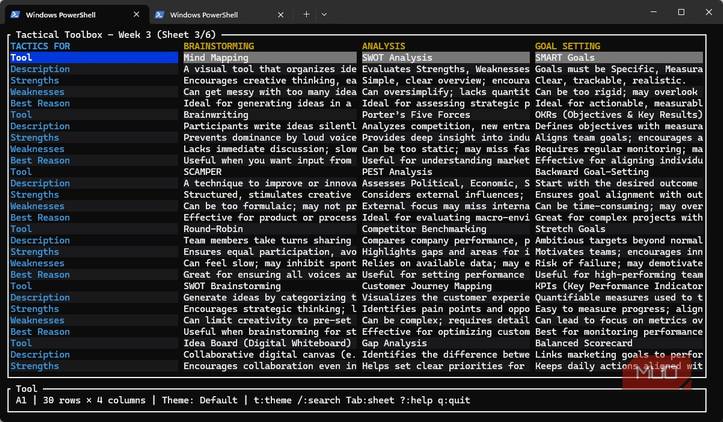723x422 pixels.
Task: Click the 'Tactical Toolbox – Week 3 (Sheet 3/6)' title
Action: click(x=116, y=35)
